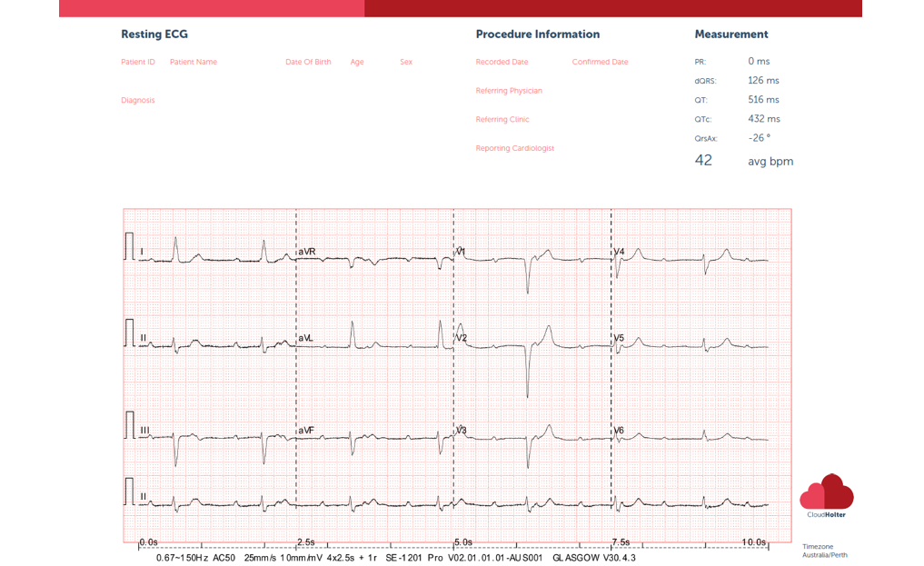Click the V2 lead label

click(462, 338)
